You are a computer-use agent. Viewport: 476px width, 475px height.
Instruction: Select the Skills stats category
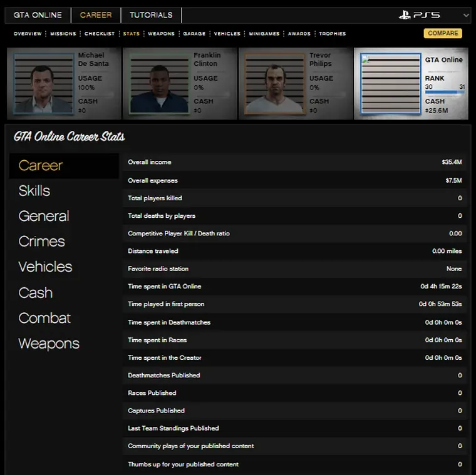34,191
